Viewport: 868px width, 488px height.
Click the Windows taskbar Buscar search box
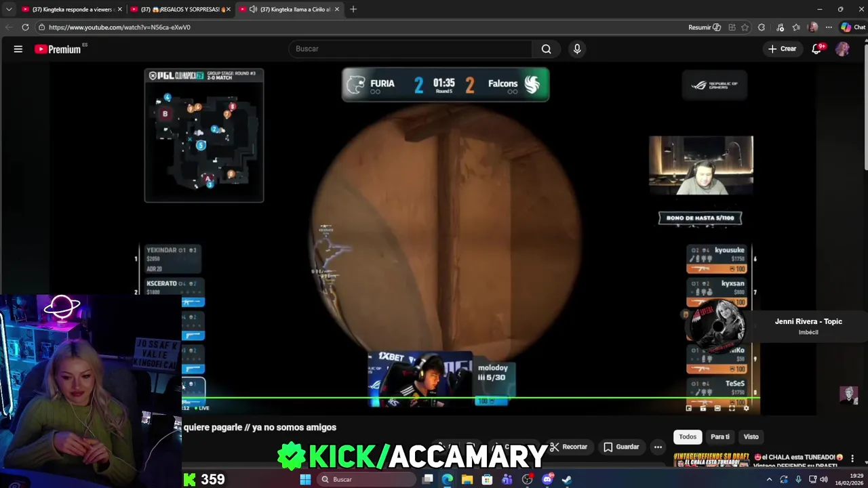(366, 479)
